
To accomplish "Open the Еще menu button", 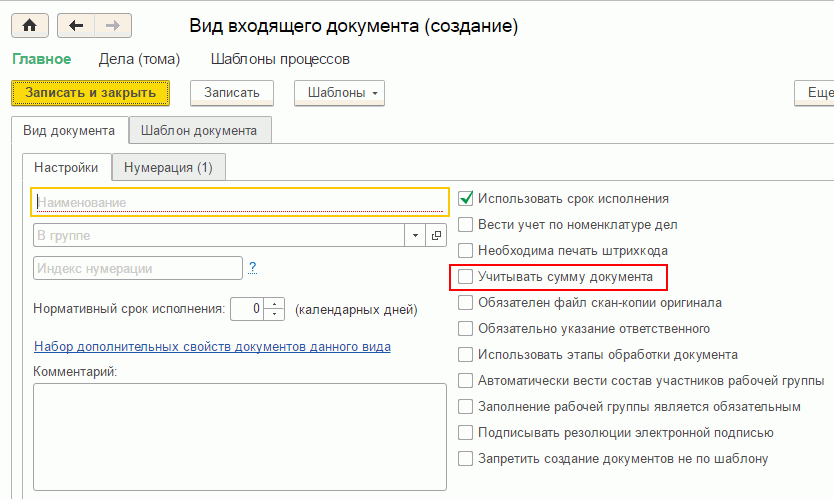I will click(x=816, y=93).
